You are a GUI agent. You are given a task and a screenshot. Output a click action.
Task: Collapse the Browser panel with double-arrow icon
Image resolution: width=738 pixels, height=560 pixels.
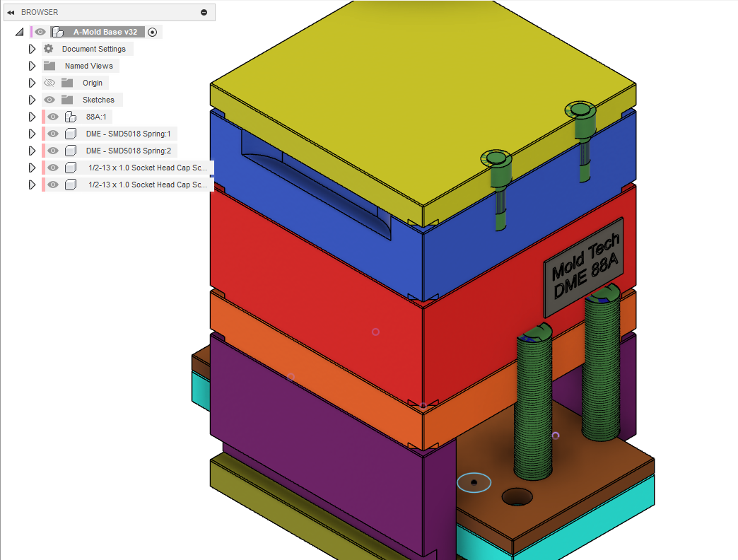(11, 12)
